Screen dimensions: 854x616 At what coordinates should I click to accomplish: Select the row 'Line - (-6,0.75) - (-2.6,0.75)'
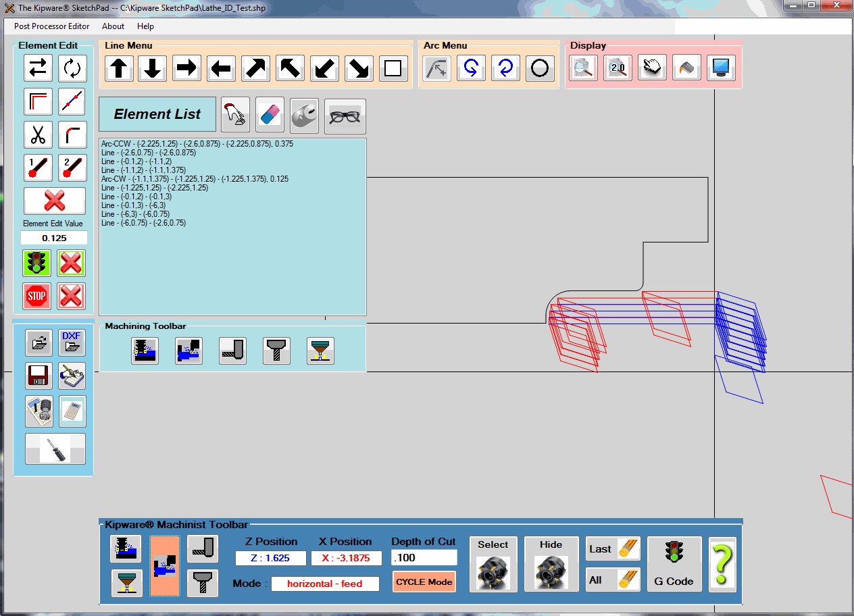(x=143, y=223)
